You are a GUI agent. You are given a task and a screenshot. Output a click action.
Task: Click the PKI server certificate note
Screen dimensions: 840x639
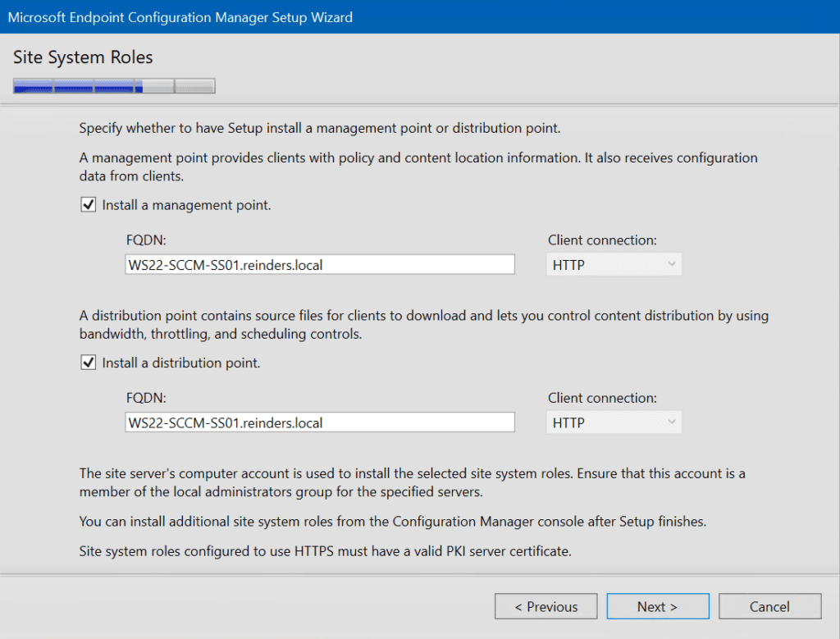(325, 551)
